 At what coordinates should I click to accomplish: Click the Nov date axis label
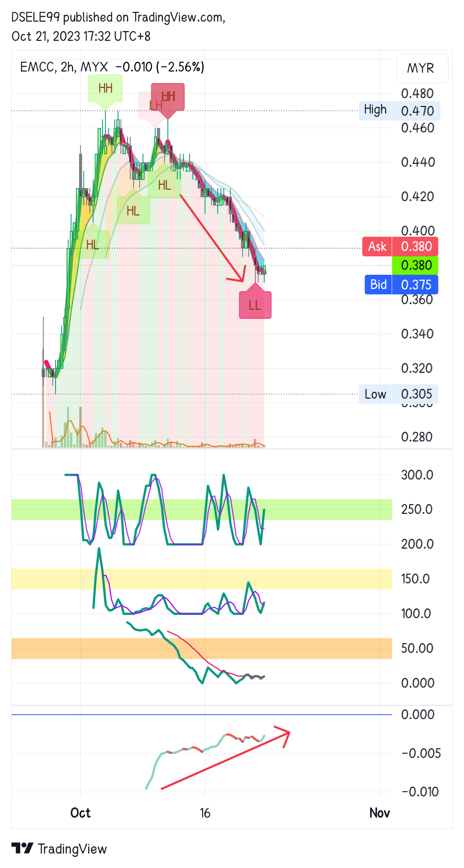click(x=380, y=813)
